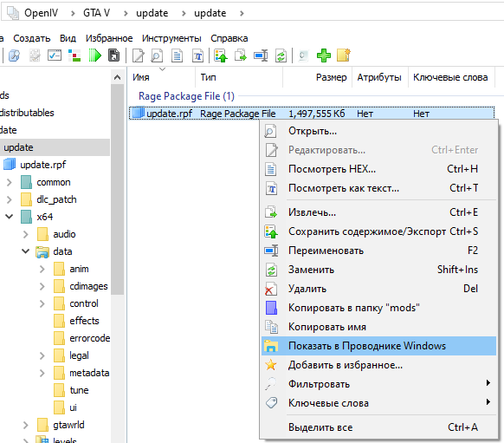
Task: Click the OpenIV icon in address bar
Action: [x=13, y=13]
